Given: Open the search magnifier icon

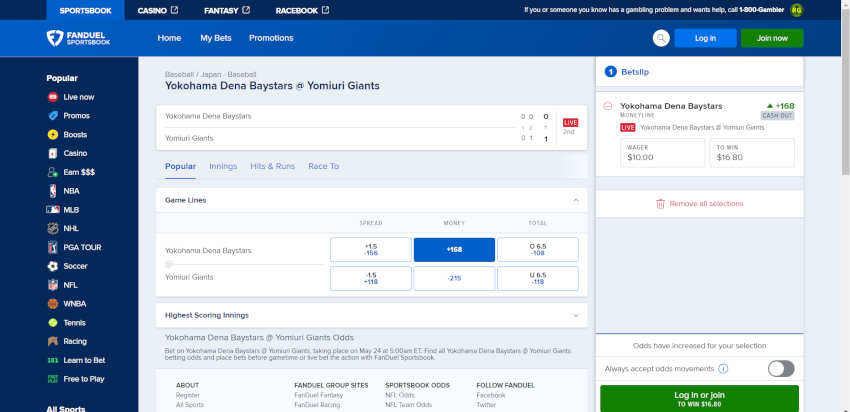Looking at the screenshot, I should (661, 38).
